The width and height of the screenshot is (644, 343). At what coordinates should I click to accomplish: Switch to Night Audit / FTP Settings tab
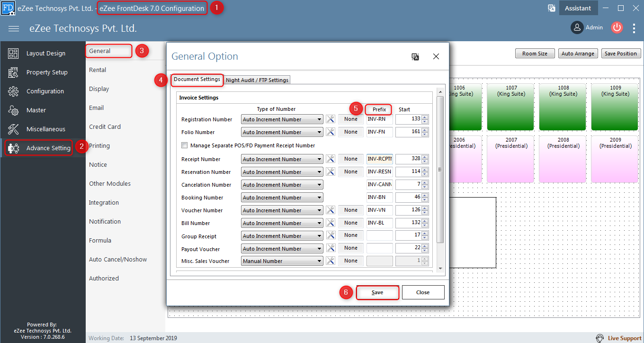coord(257,80)
